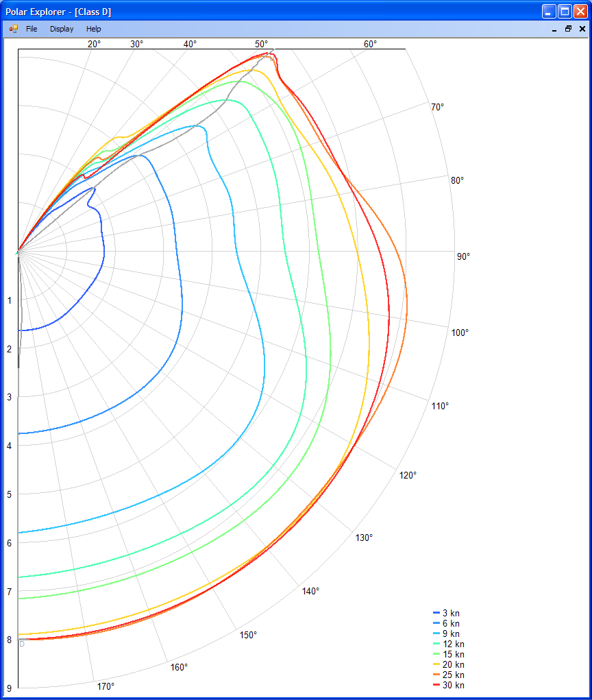This screenshot has width=592, height=700.
Task: Click the 3 kn legend label
Action: pyautogui.click(x=451, y=613)
